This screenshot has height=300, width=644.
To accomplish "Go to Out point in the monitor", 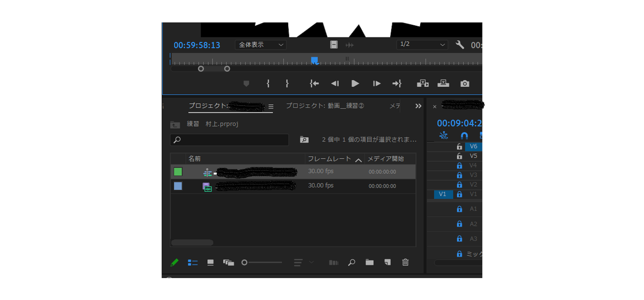I will [x=397, y=83].
